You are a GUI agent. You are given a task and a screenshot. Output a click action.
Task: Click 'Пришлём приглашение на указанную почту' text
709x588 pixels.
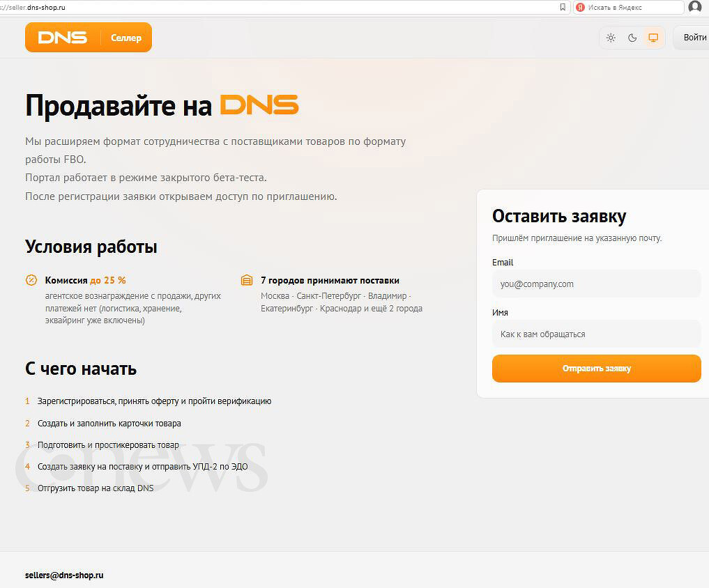tap(577, 238)
